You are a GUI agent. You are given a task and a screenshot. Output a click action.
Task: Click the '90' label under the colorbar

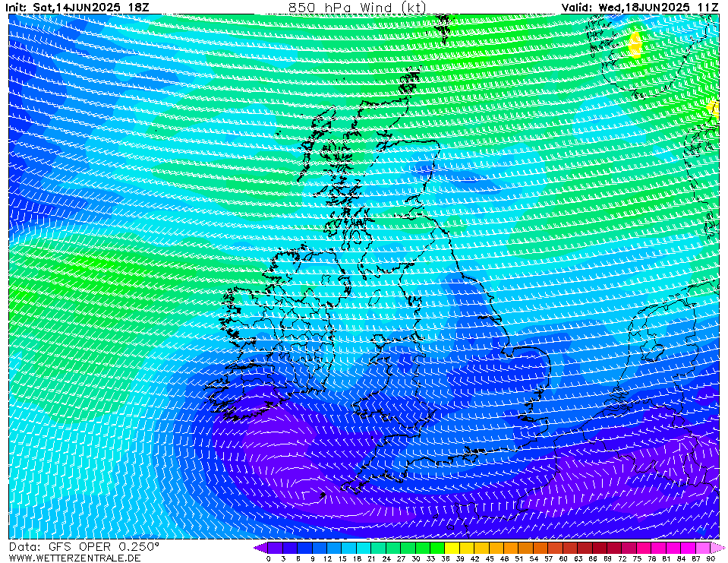pyautogui.click(x=711, y=558)
